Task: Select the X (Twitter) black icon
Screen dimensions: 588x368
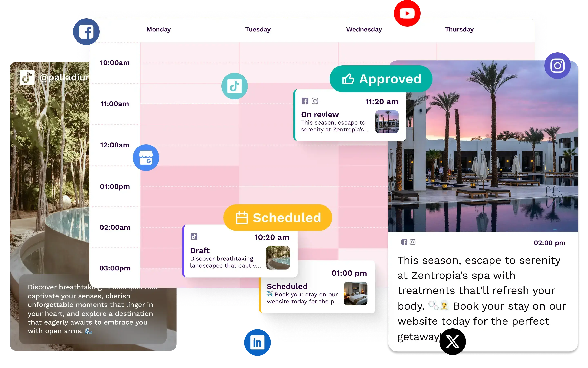Action: pos(453,341)
